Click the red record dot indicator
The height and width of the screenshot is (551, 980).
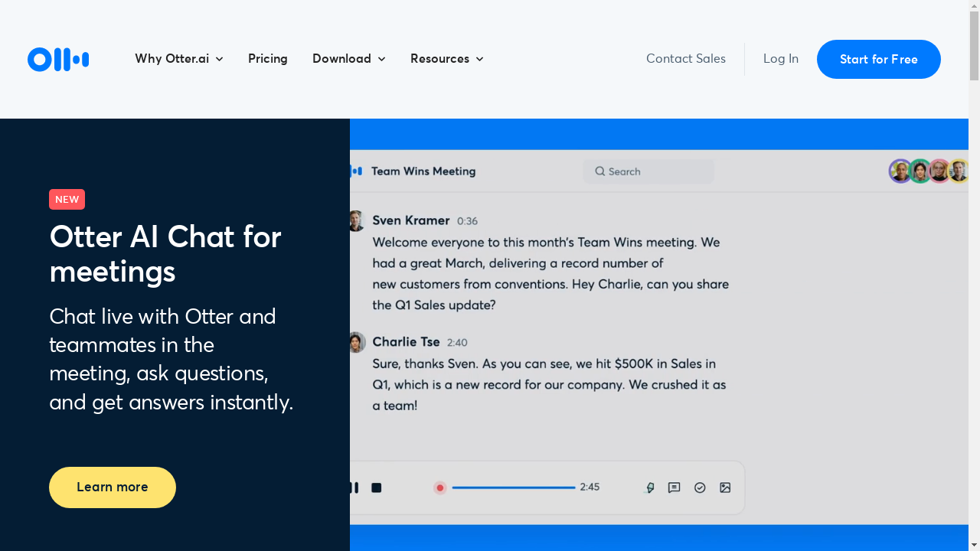point(440,487)
